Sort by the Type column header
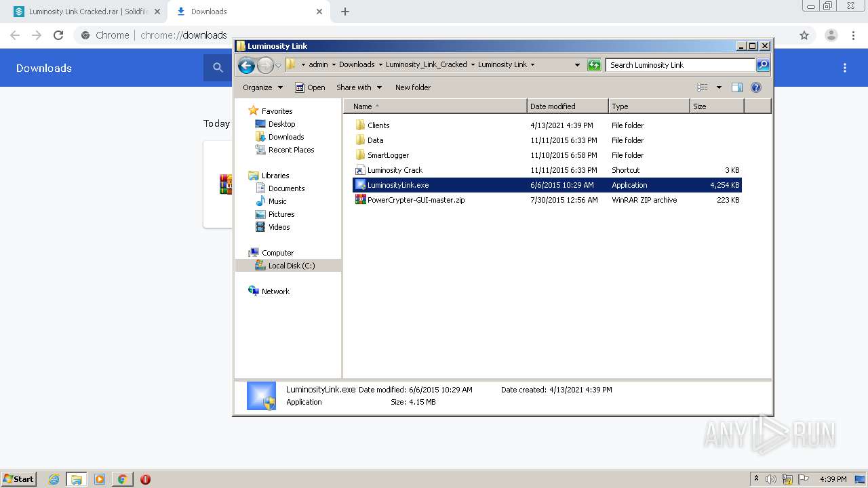 pyautogui.click(x=649, y=106)
